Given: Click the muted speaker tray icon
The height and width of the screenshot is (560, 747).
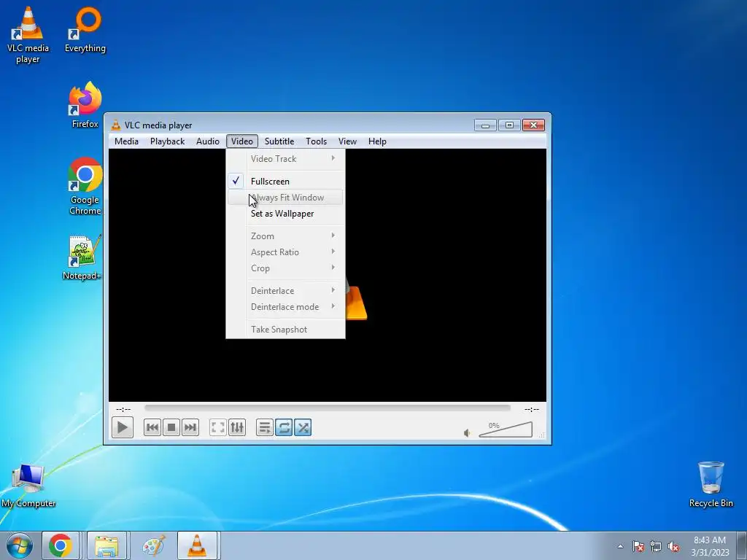Looking at the screenshot, I should point(673,546).
